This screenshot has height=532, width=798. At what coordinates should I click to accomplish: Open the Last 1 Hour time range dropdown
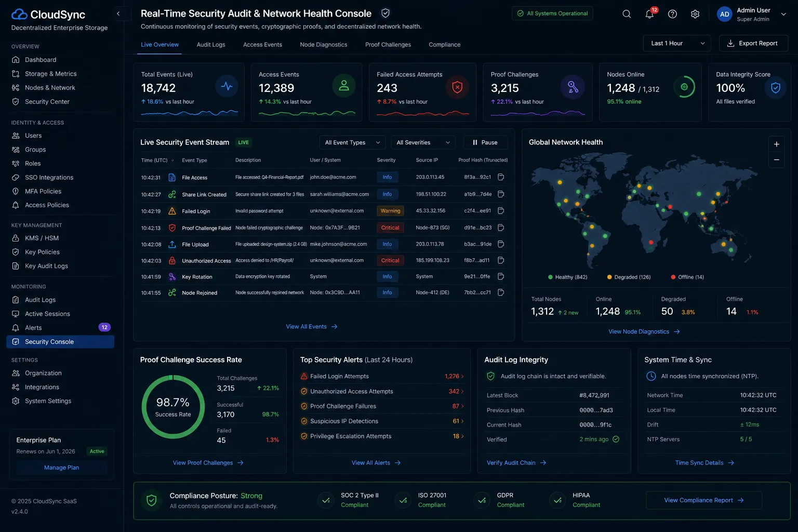[677, 43]
